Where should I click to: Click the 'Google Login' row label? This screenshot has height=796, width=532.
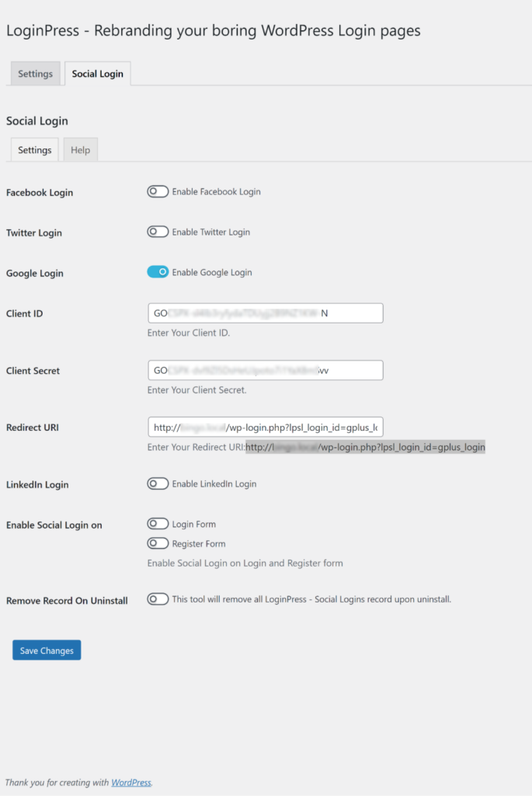(35, 273)
